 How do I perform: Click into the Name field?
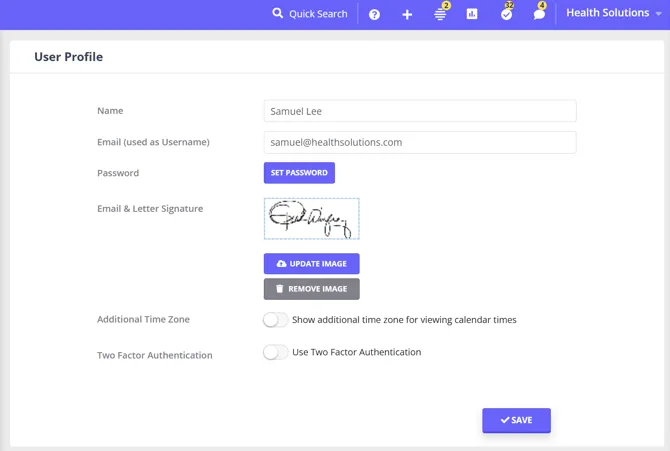click(x=420, y=111)
